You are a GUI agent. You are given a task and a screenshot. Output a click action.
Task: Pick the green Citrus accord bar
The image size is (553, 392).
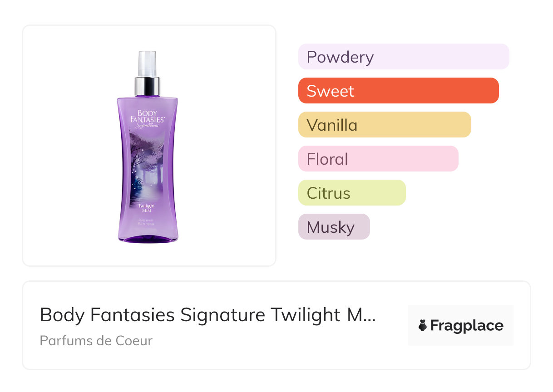pos(351,193)
